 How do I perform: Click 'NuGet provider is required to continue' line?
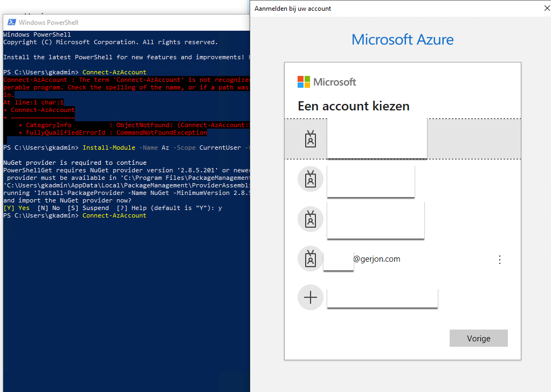[75, 163]
